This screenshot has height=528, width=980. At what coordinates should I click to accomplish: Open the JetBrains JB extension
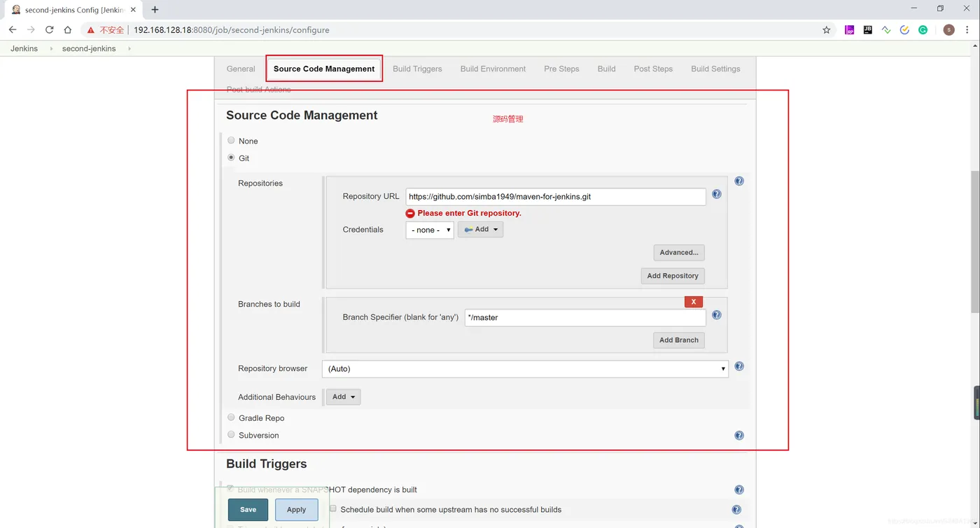tap(868, 30)
